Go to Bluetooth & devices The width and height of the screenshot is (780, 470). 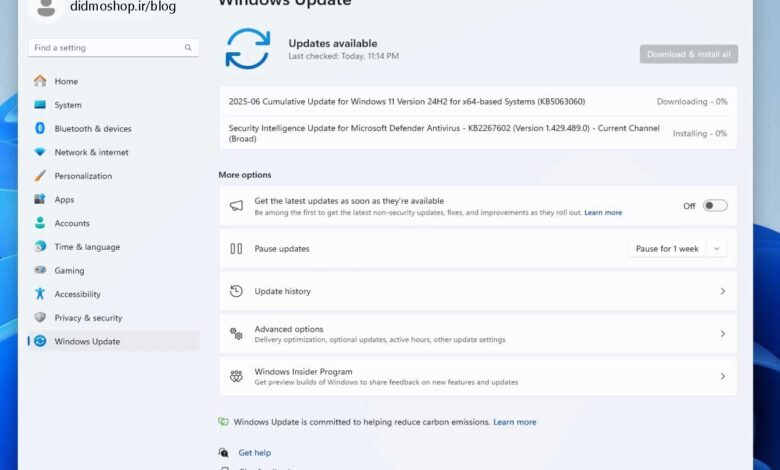(x=113, y=128)
